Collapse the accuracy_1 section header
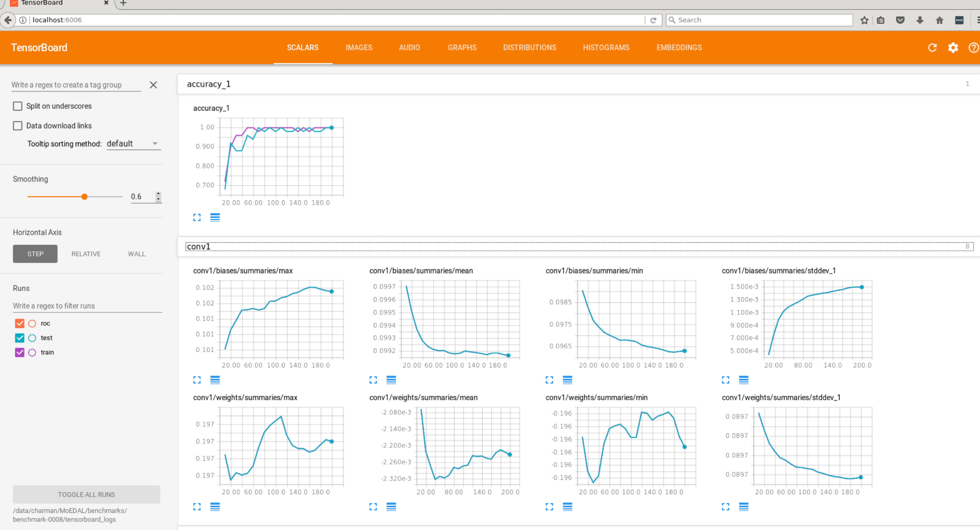The height and width of the screenshot is (530, 980). click(579, 84)
